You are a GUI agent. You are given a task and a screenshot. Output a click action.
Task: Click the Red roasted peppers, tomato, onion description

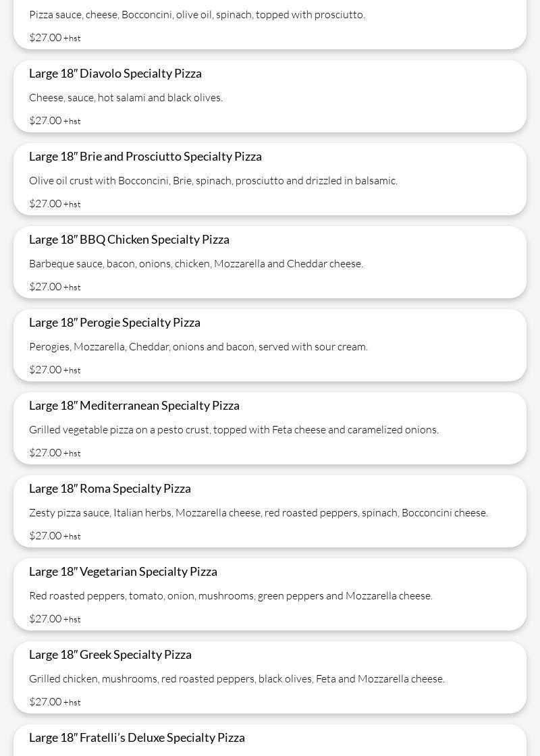pos(231,595)
